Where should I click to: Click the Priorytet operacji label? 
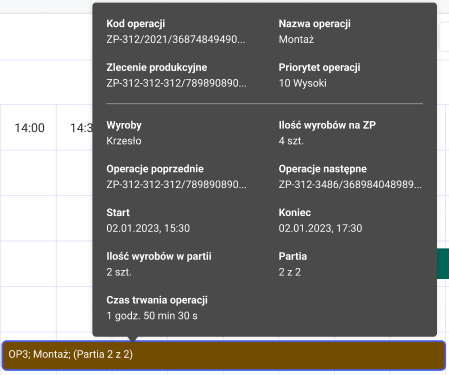(x=319, y=67)
